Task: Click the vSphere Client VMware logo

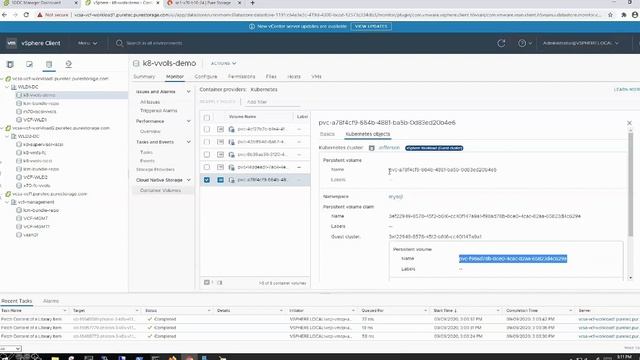Action: click(x=11, y=43)
